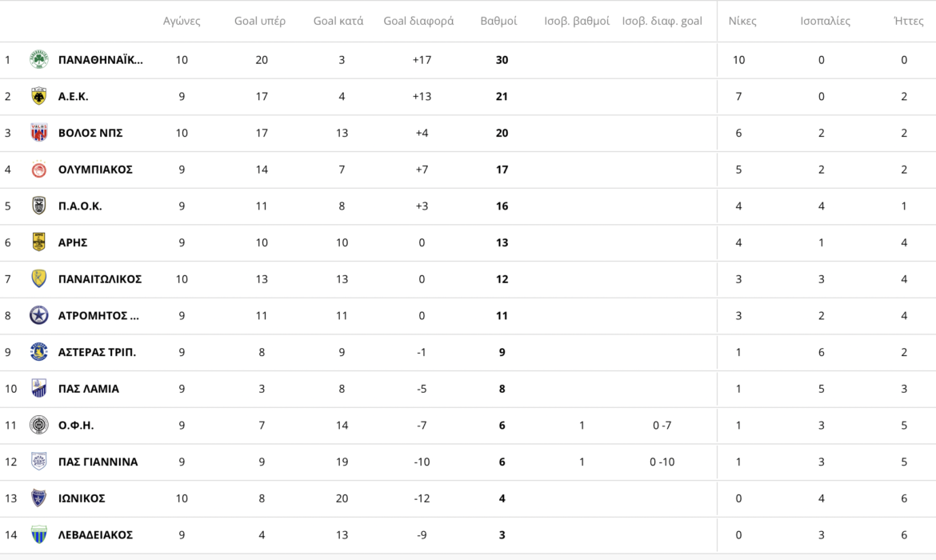Open the ΠΑΣ ΓΙΑΝΝΙΝΑ team link
The width and height of the screenshot is (936, 560).
tap(98, 462)
